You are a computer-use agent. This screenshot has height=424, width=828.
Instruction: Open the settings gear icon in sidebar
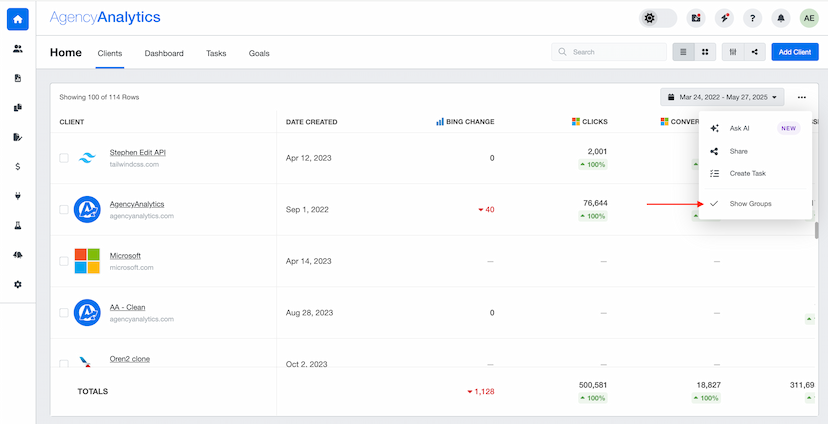pos(17,284)
